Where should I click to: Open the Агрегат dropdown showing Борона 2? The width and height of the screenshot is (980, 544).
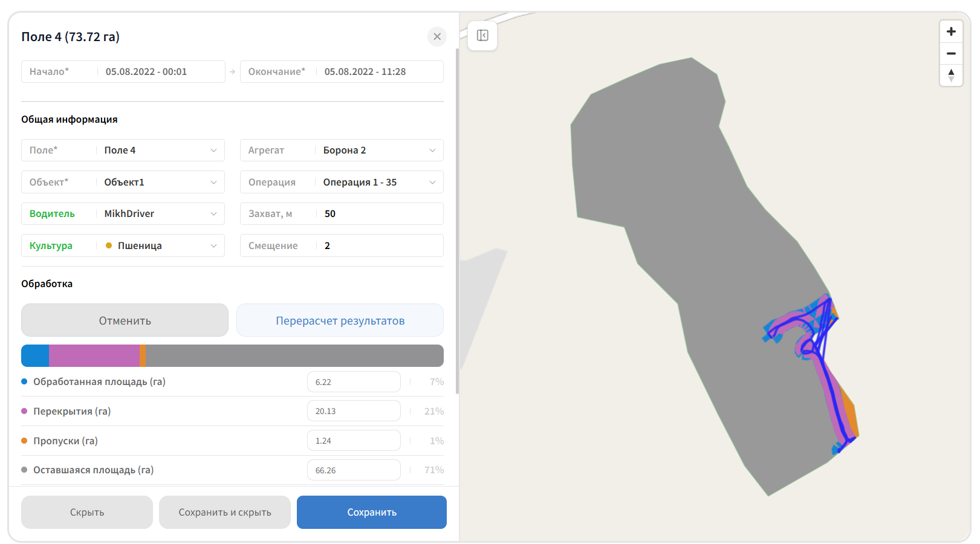[342, 150]
